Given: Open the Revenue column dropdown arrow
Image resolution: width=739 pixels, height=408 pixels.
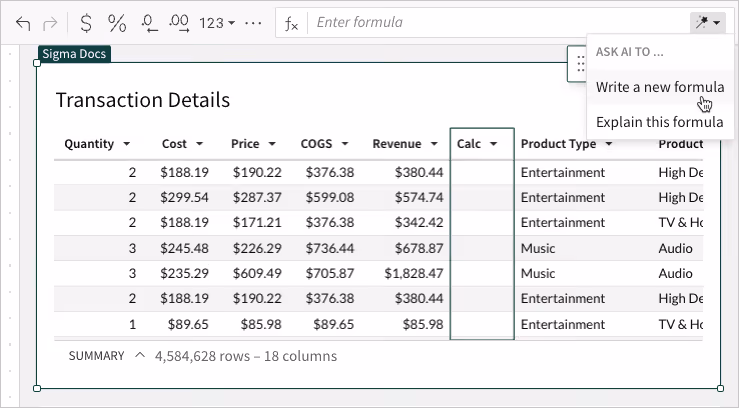Looking at the screenshot, I should (434, 144).
